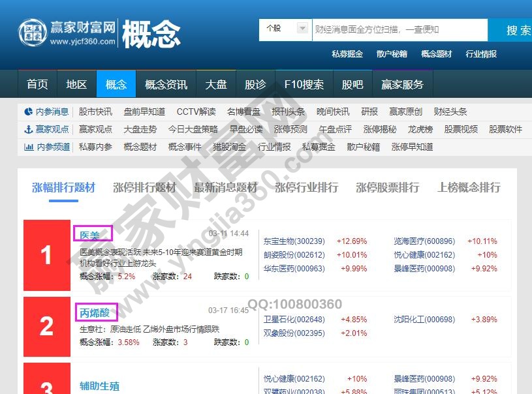
Task: Open 私募掘金 from the top bar
Action: pos(346,54)
